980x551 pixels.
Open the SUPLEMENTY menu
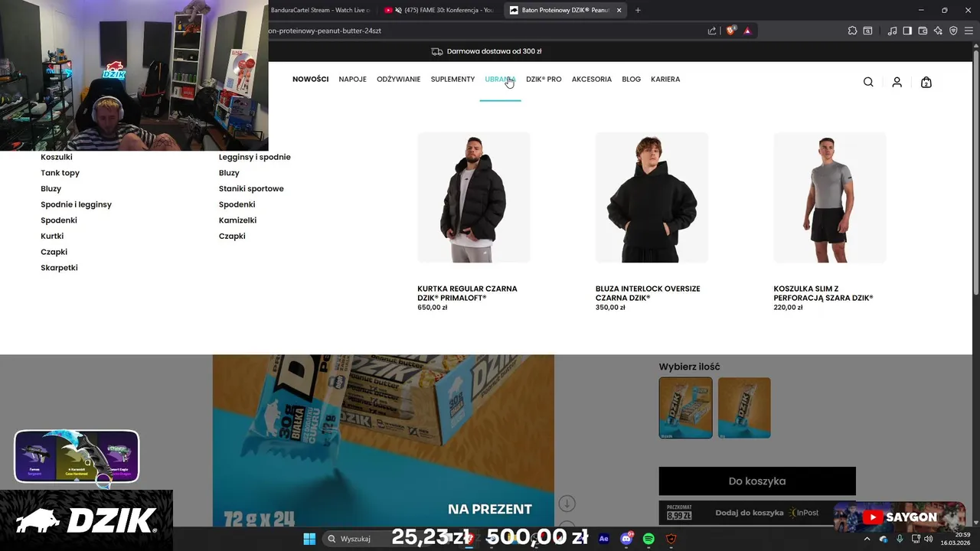[x=452, y=79]
